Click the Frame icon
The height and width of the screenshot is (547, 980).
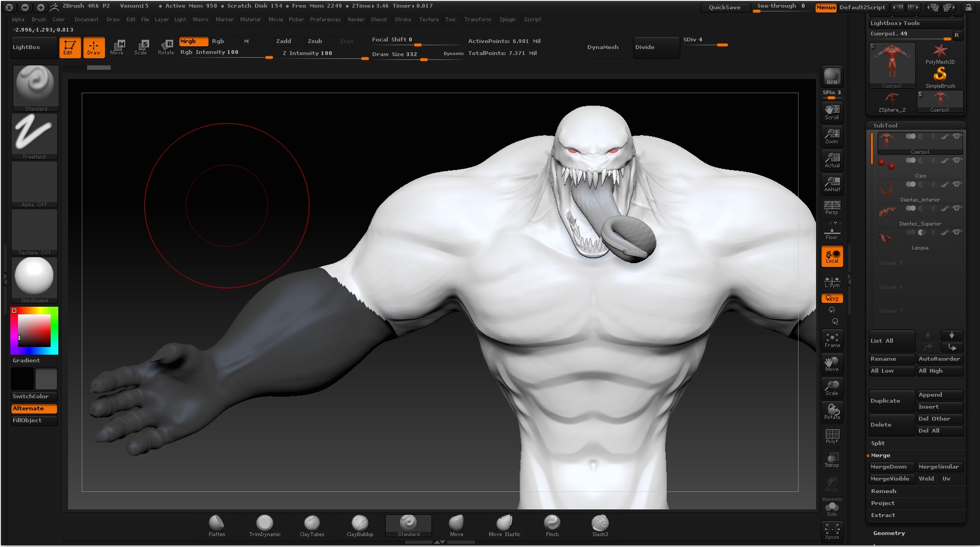(x=832, y=340)
